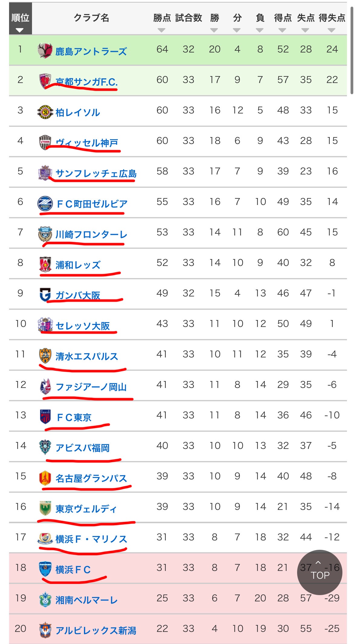Viewport: 356px width, 644px height.
Task: Click the Tokyo Verdy club crest icon
Action: (x=45, y=508)
